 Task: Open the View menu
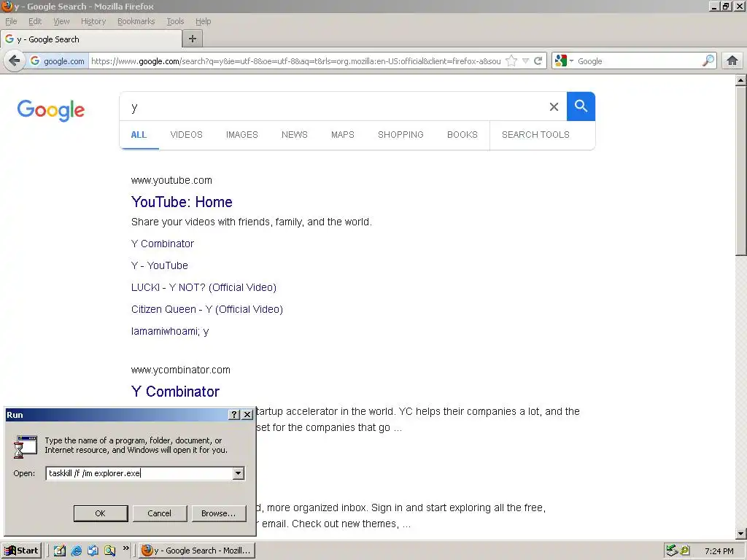click(x=61, y=21)
